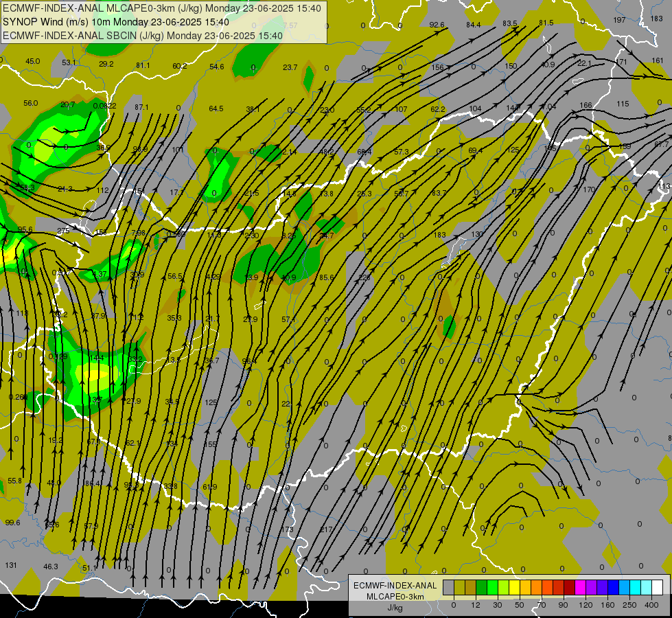
Task: Click the station value 83.7
Action: [x=439, y=193]
